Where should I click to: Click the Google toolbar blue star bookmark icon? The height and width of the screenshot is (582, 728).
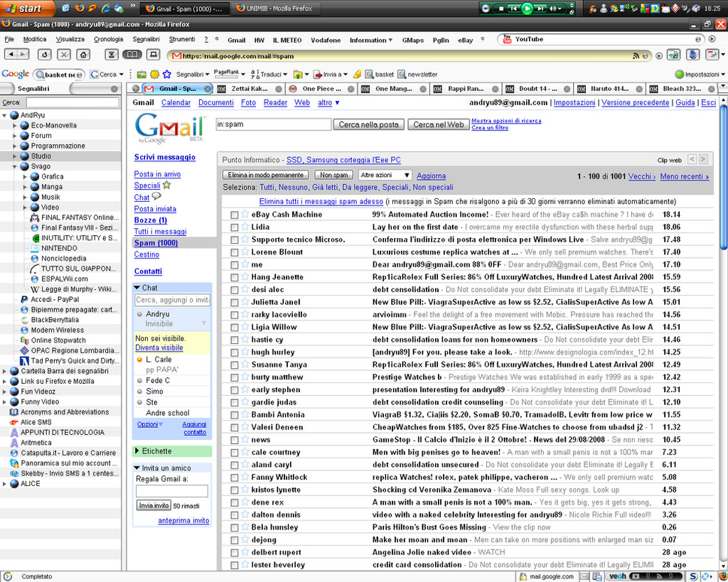coord(166,74)
